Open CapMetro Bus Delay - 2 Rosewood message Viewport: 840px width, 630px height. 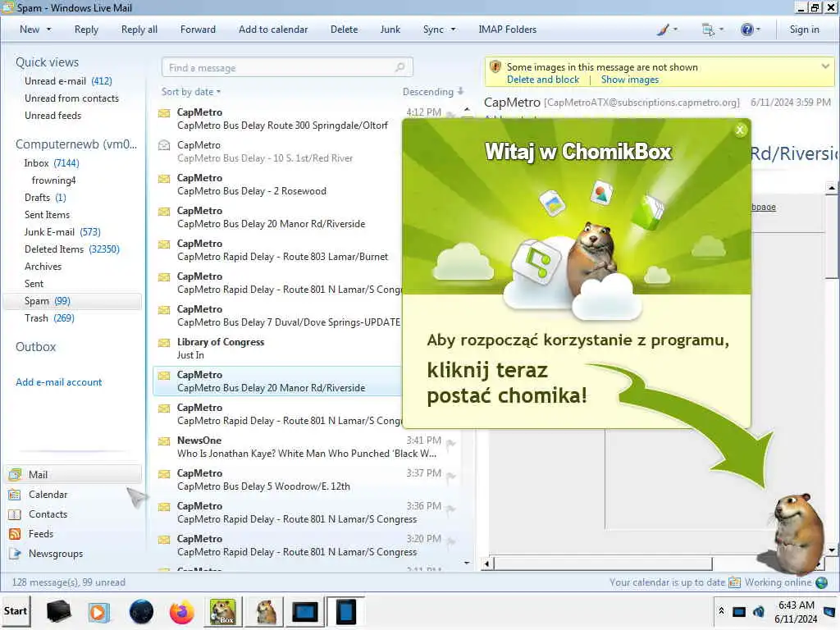click(277, 185)
